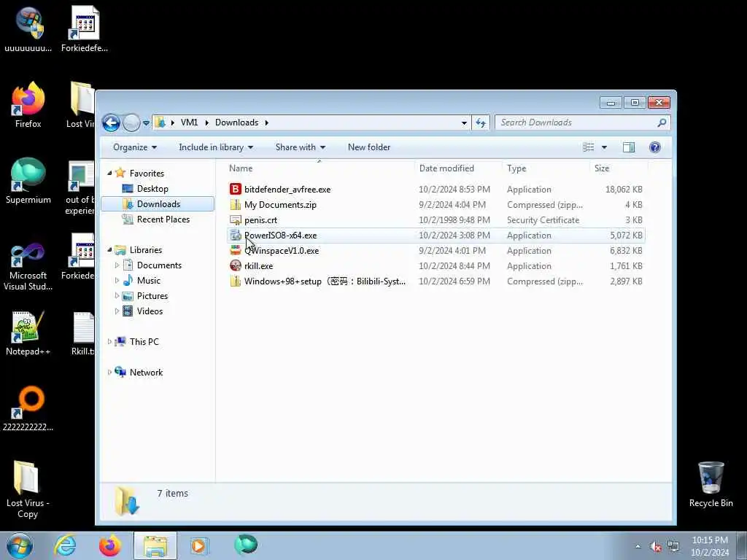
Task: Go back with the Explorer Back arrow
Action: click(111, 122)
